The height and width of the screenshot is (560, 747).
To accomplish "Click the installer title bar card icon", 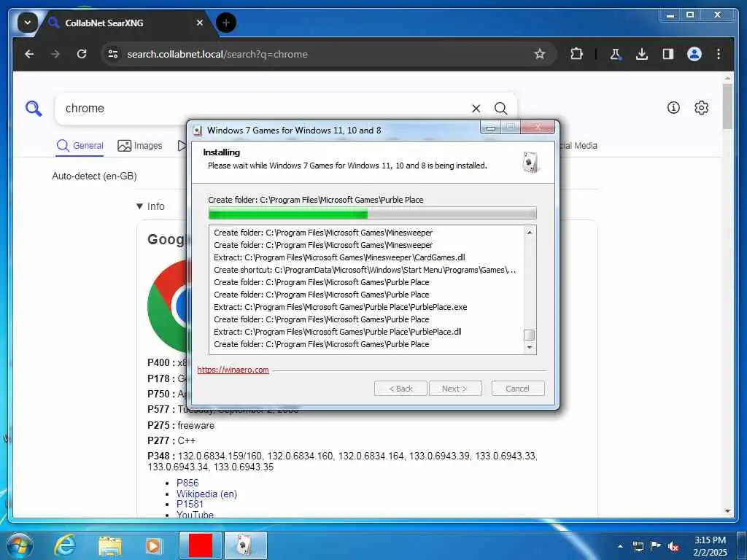I will 198,131.
